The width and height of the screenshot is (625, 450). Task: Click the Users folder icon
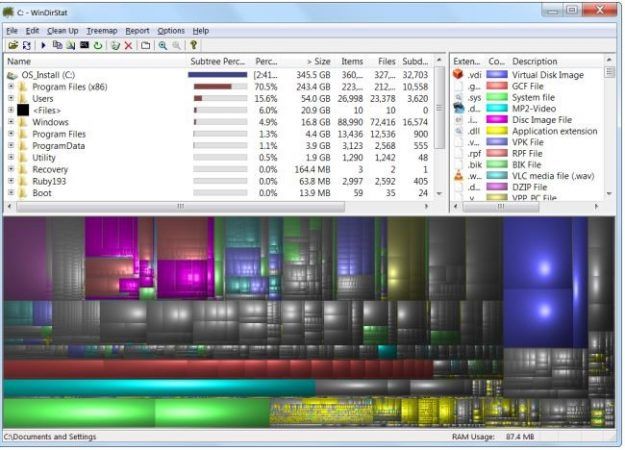(23, 98)
